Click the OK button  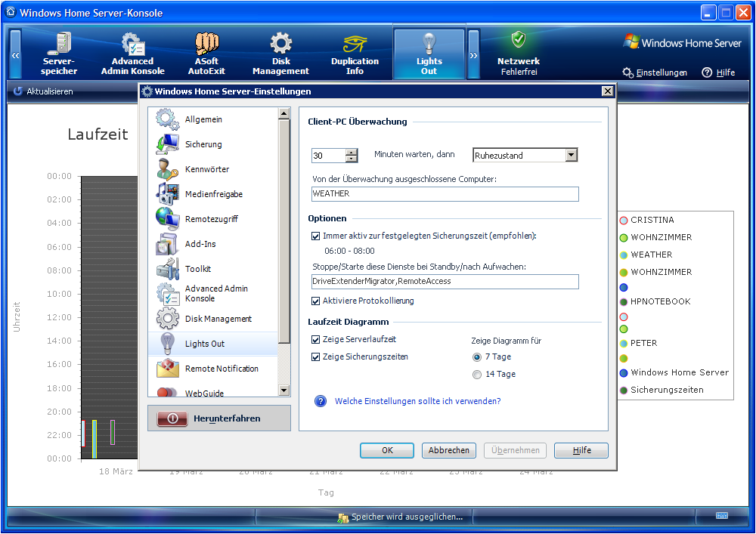point(386,450)
